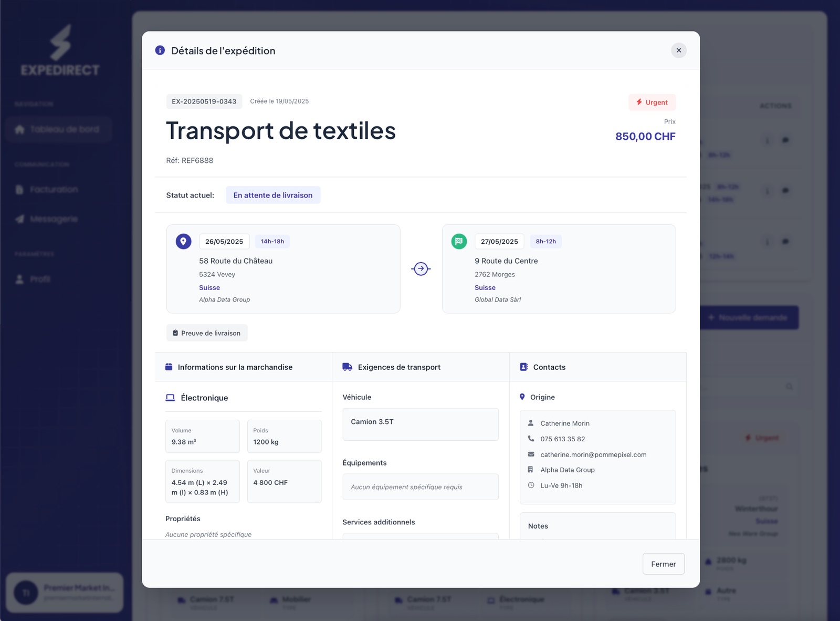Click the status badge En attente de livraison
840x621 pixels.
coord(273,195)
